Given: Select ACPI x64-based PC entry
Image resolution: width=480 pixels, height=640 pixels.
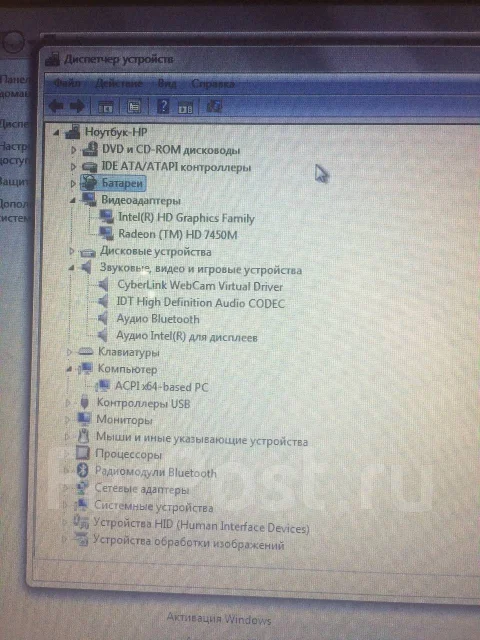Looking at the screenshot, I should click(161, 386).
